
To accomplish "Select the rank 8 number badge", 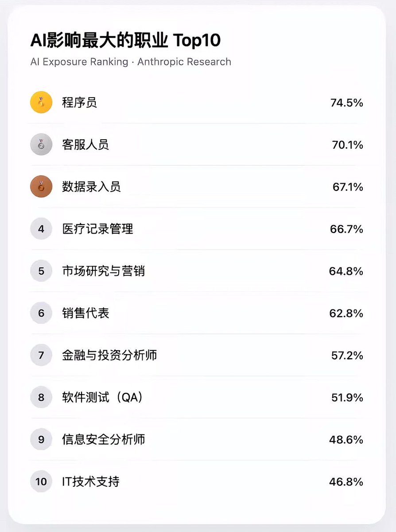I will pos(41,397).
